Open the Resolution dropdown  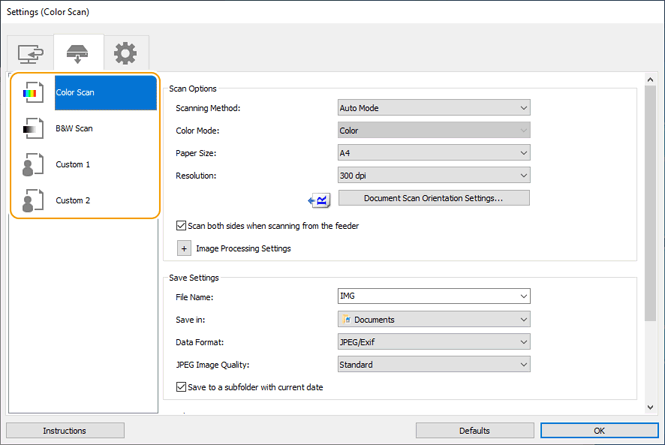pyautogui.click(x=433, y=175)
